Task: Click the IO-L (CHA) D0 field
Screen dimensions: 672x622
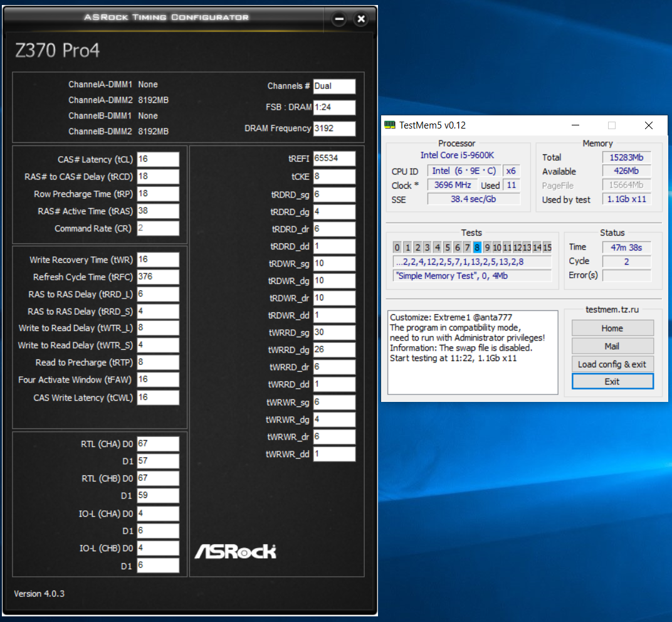Action: [158, 513]
